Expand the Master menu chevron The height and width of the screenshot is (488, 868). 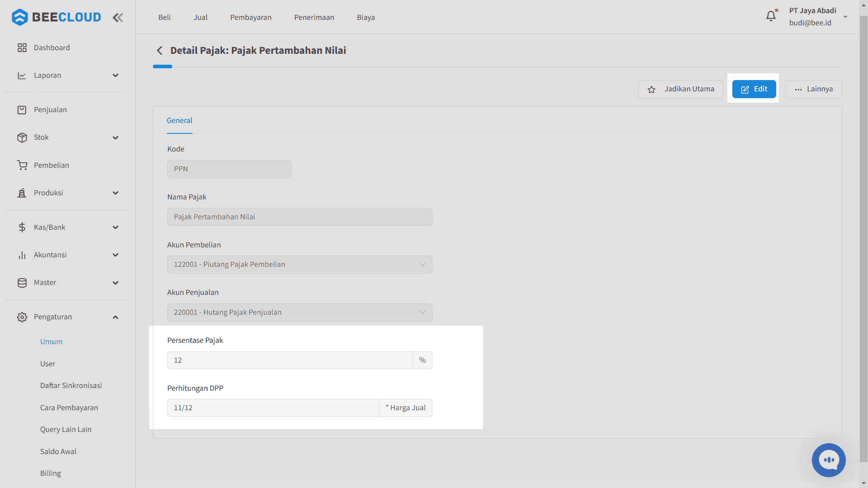(x=115, y=283)
